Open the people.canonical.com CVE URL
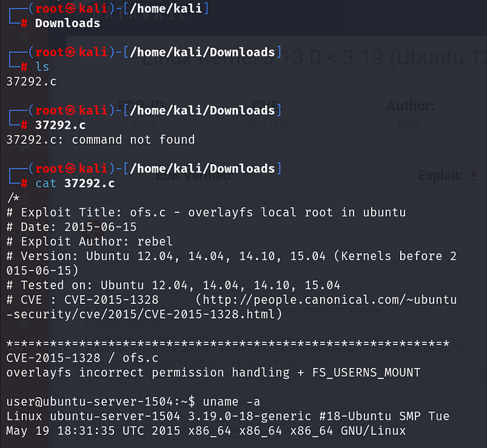The width and height of the screenshot is (487, 448). coord(327,300)
